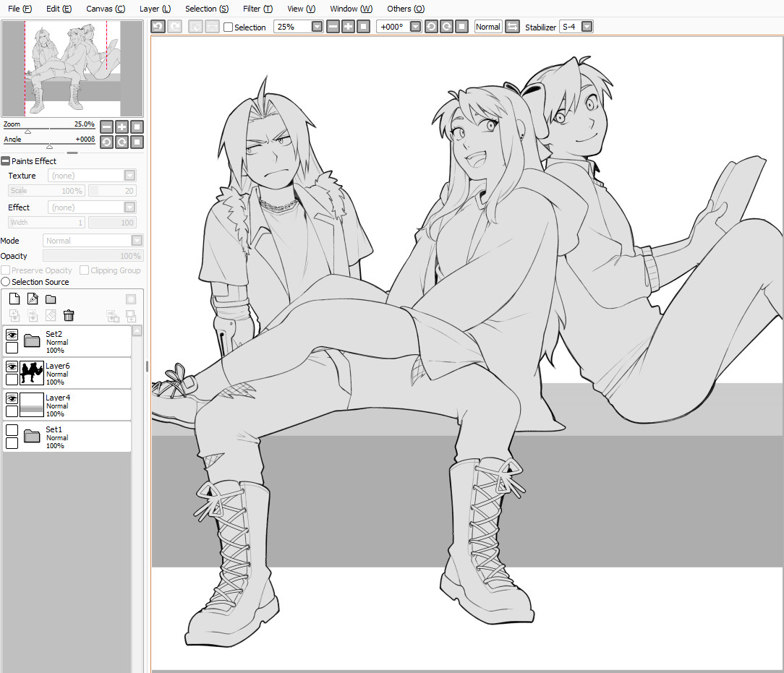Click the Undo button in the toolbar

click(x=158, y=27)
